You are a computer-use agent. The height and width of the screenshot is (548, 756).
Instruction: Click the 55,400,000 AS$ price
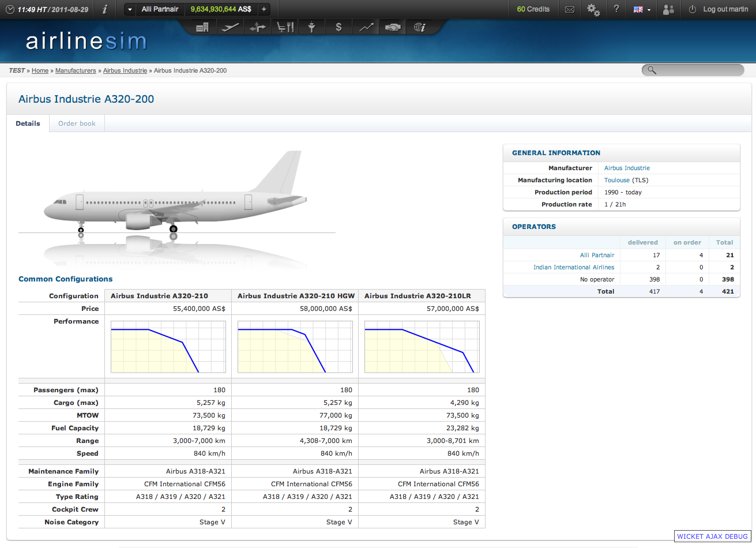[x=199, y=309]
